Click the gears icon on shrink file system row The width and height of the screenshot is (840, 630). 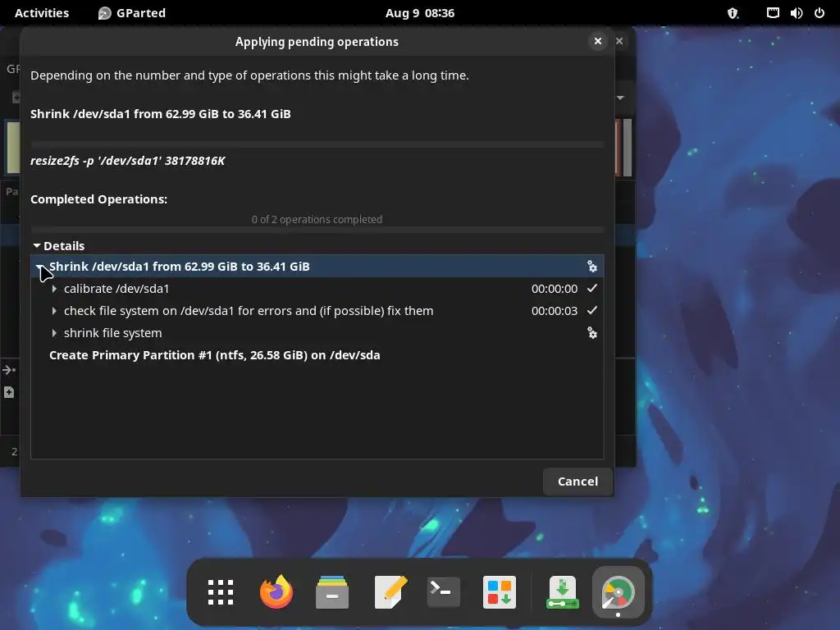[x=592, y=333]
